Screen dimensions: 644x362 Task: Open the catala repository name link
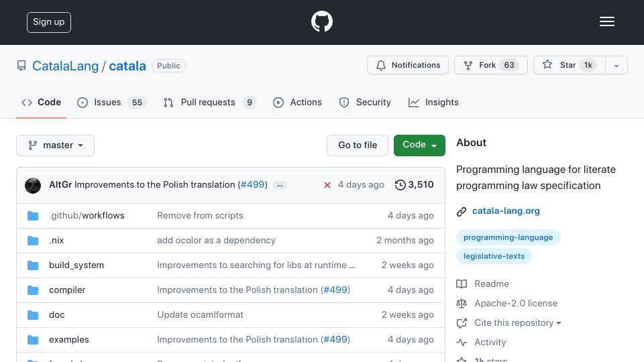coord(127,66)
